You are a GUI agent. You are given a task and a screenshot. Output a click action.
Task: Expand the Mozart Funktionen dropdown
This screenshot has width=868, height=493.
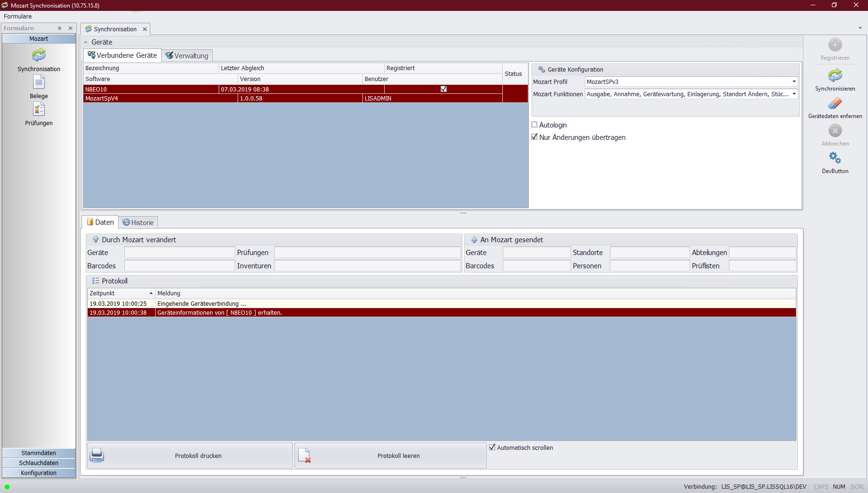(x=794, y=94)
